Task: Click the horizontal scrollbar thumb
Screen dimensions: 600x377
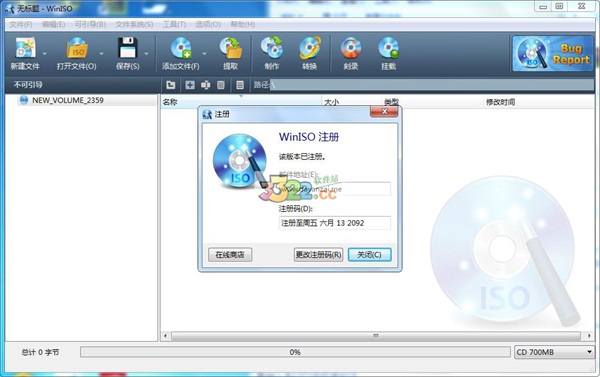Action: 376,336
